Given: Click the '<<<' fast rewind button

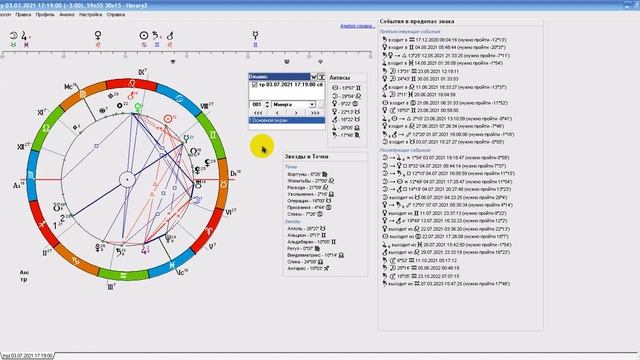Looking at the screenshot, I should coord(258,113).
